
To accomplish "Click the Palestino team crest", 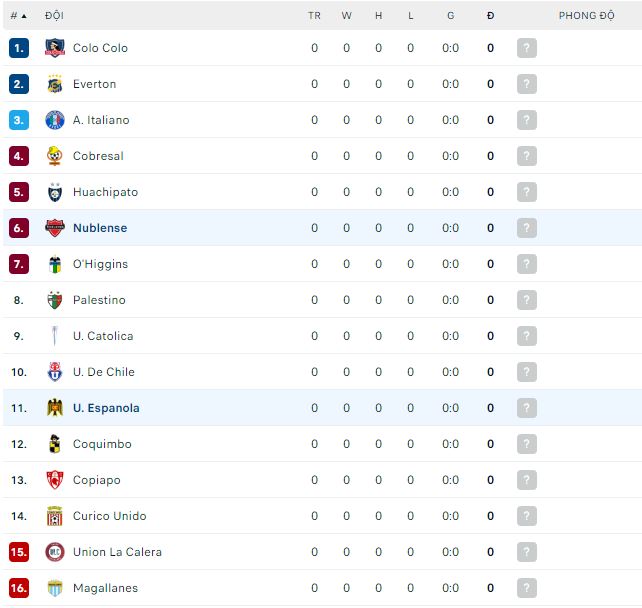I will [55, 300].
